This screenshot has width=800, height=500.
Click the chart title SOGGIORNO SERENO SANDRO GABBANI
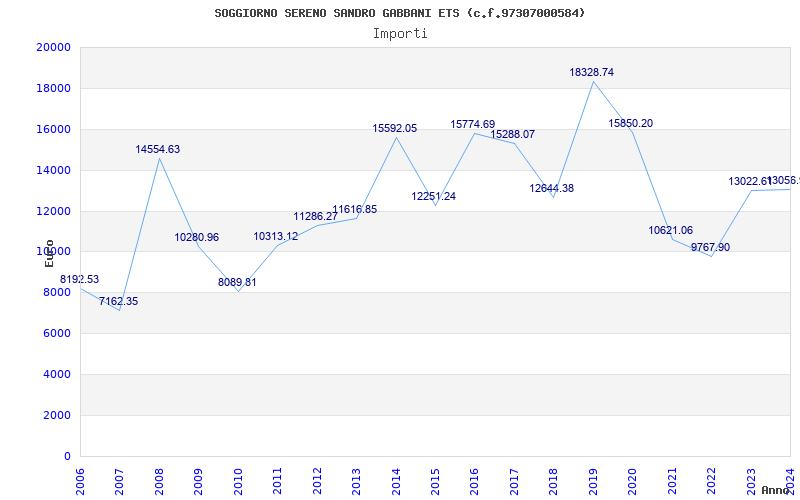(400, 13)
